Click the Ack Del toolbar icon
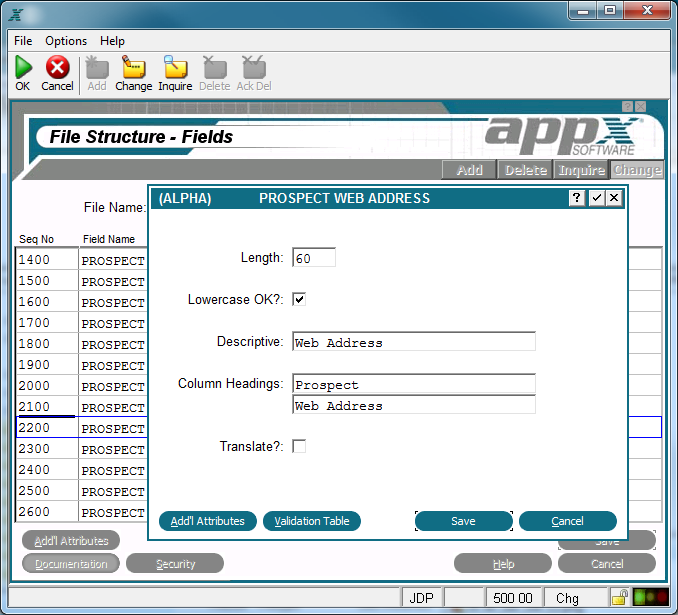This screenshot has width=678, height=615. pyautogui.click(x=254, y=67)
